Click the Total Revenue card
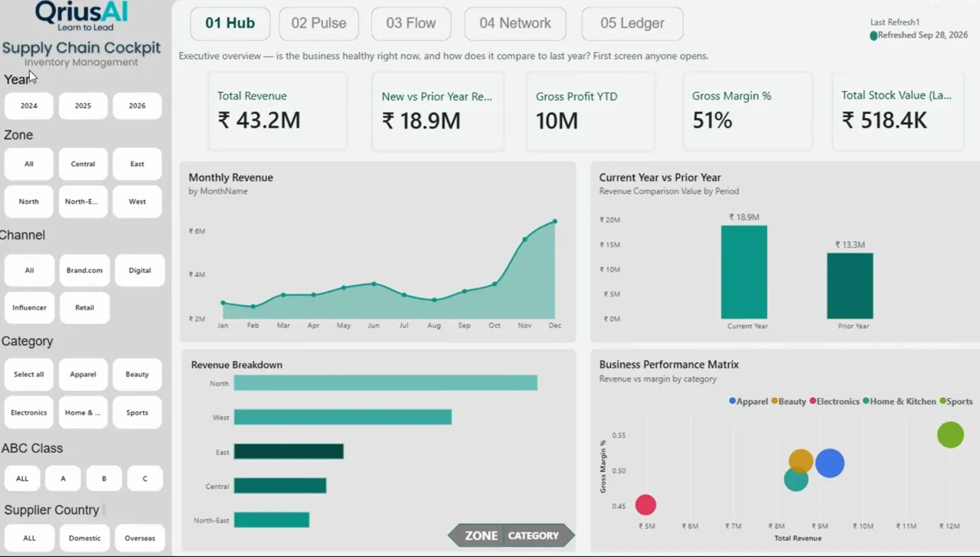The height and width of the screenshot is (557, 980). tap(277, 111)
